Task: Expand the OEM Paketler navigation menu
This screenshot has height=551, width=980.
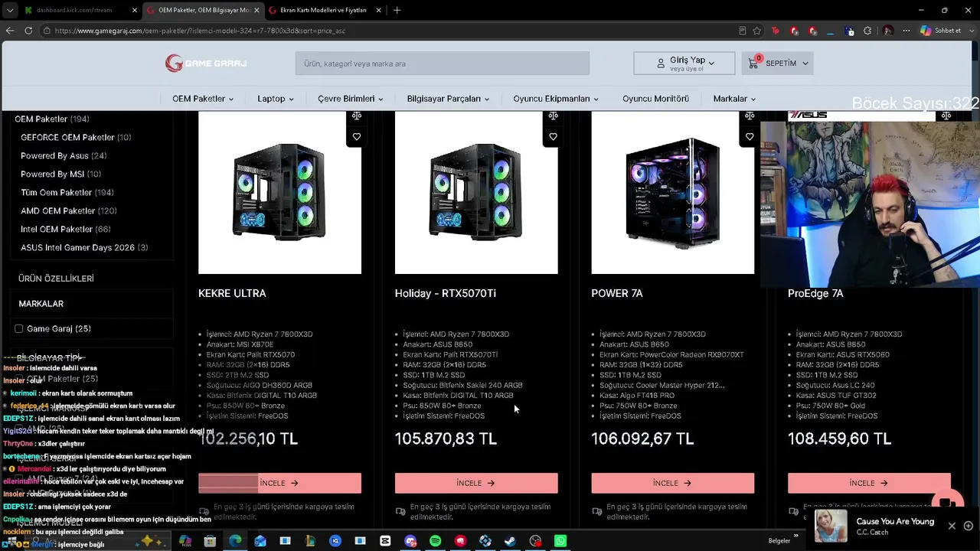Action: 203,99
